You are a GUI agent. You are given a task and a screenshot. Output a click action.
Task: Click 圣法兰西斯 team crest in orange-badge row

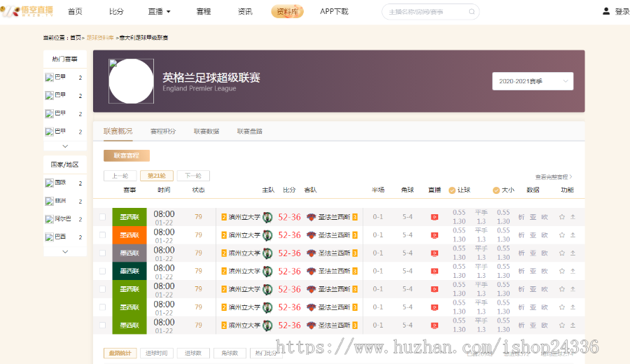(311, 235)
